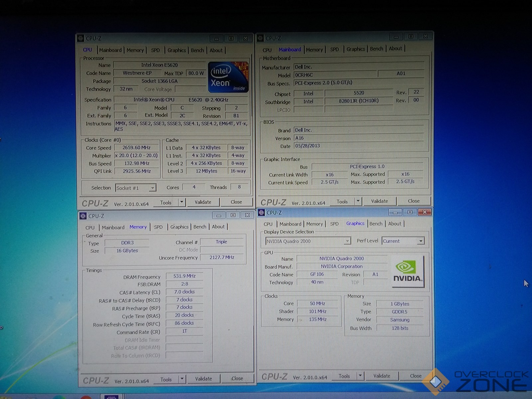Click Tools button in Graphics window

coord(344,376)
